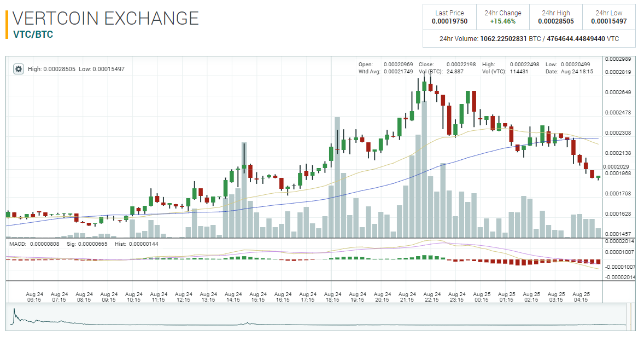Click the time label Aug 24 08:15
Image resolution: width=644 pixels, height=341 pixels.
pyautogui.click(x=84, y=297)
